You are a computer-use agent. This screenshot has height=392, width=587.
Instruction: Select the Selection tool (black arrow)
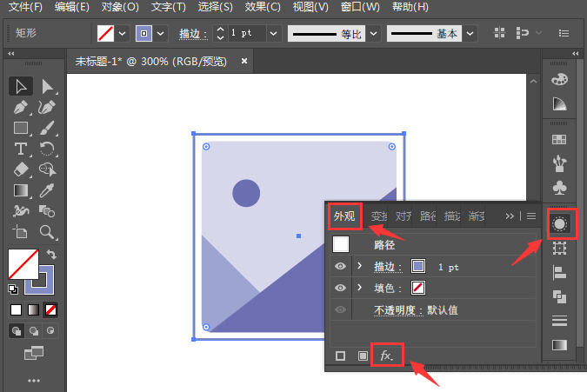pos(21,87)
